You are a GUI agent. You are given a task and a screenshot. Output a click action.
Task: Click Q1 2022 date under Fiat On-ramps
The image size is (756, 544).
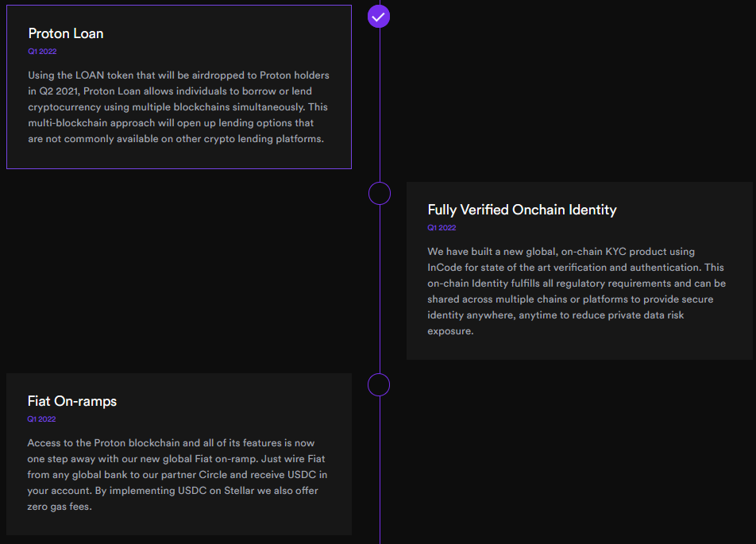[x=41, y=419]
